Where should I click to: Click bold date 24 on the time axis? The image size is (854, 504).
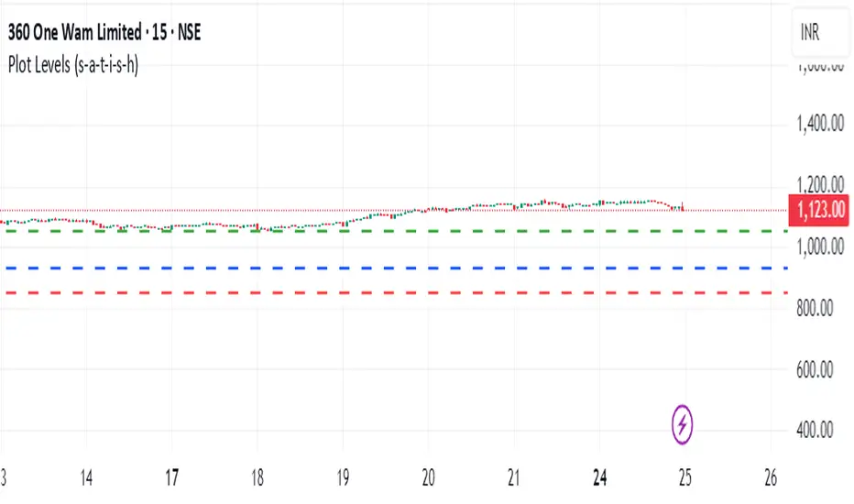(599, 477)
